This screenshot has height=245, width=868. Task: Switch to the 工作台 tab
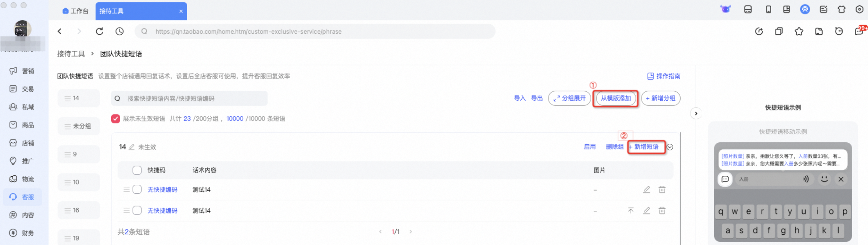coord(75,11)
